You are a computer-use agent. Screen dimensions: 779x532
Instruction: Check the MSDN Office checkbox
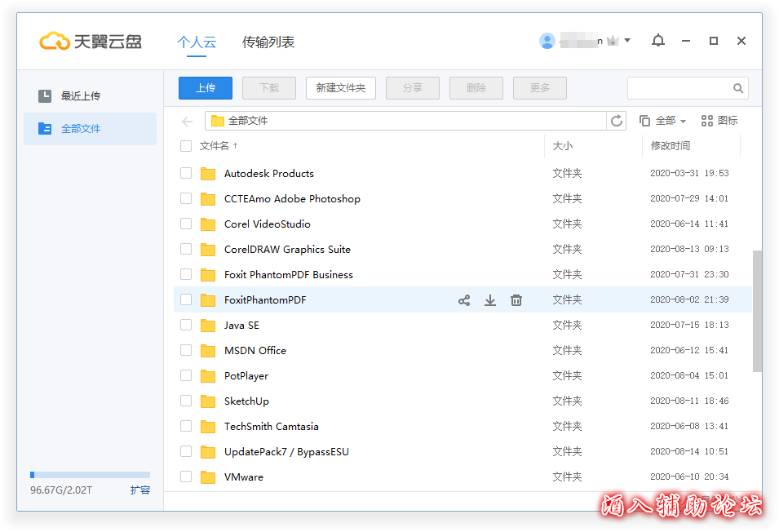tap(186, 350)
